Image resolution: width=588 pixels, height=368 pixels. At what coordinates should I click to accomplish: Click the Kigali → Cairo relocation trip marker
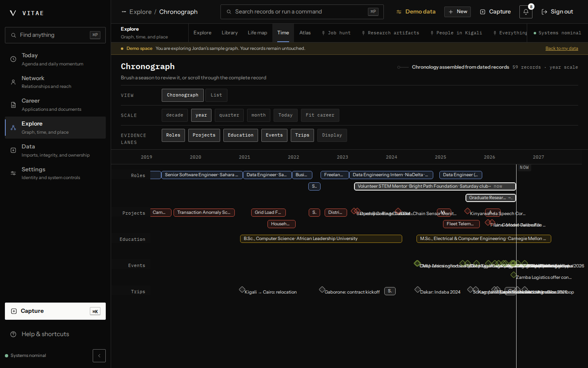coord(242,290)
